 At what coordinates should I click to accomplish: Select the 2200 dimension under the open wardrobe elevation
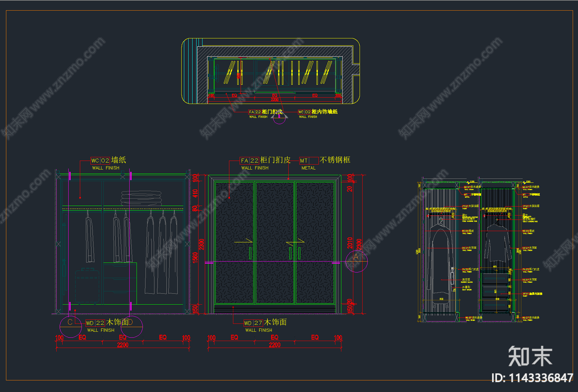[123, 345]
